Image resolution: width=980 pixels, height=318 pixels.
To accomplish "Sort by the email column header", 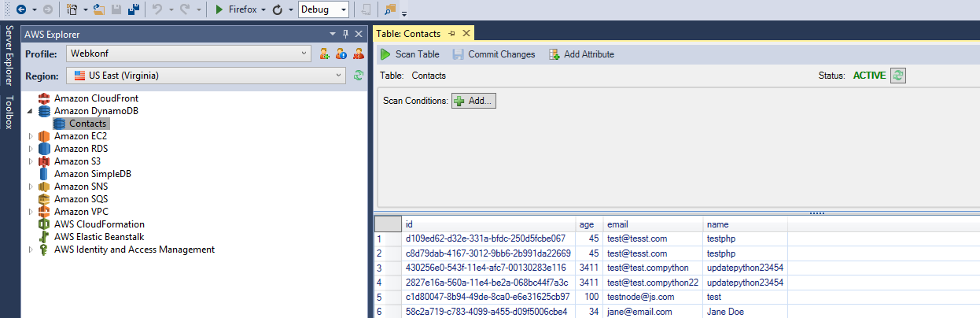I will click(653, 224).
